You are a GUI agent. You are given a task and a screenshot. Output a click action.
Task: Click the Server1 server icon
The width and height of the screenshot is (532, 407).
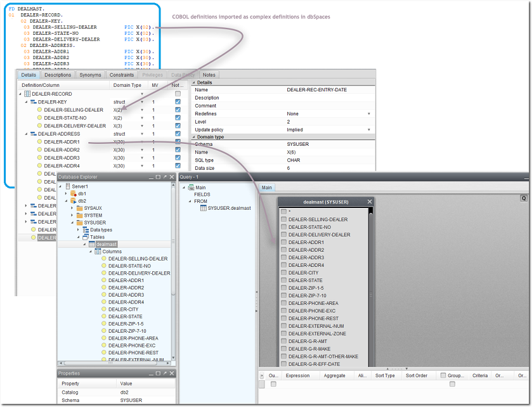click(68, 186)
